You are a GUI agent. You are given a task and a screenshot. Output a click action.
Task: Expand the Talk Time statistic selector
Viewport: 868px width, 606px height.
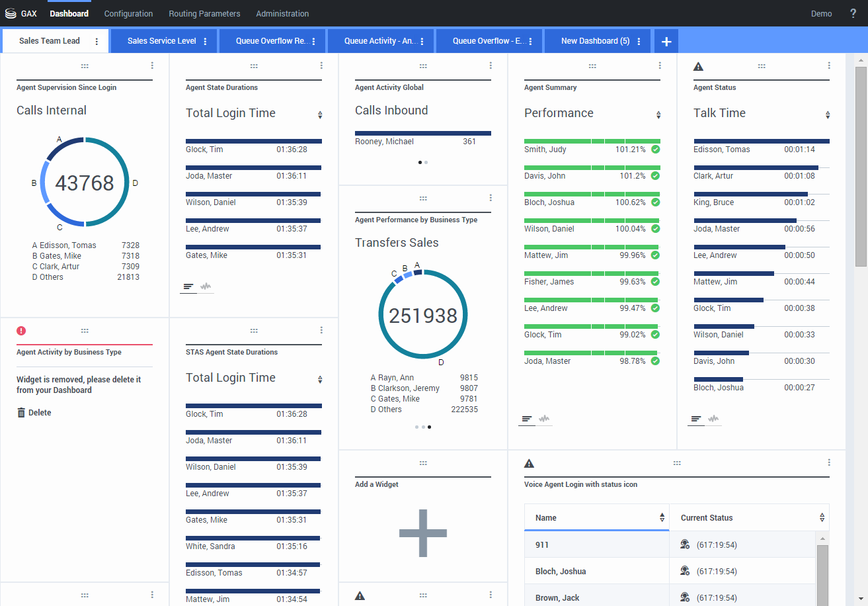tap(828, 115)
